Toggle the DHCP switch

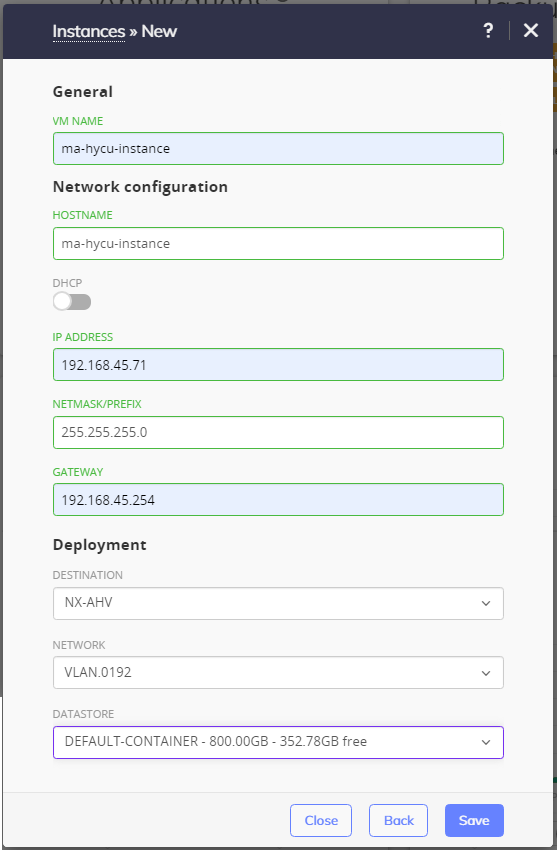pos(72,301)
